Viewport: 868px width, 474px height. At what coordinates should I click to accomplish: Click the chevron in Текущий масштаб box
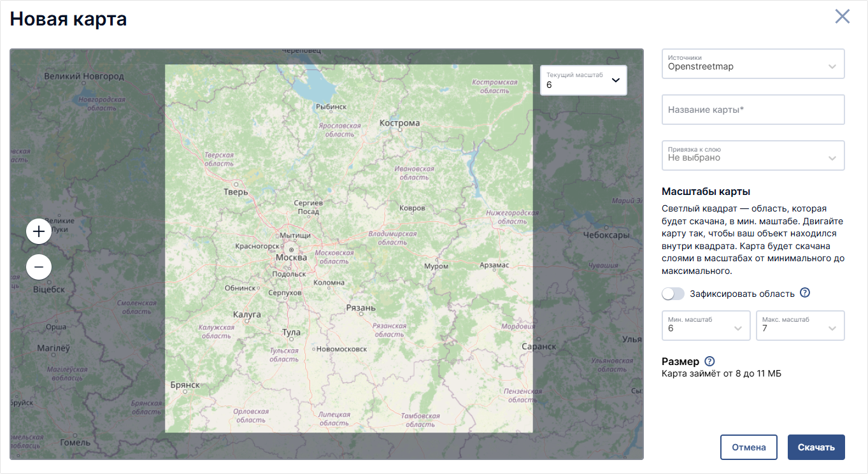tap(616, 80)
